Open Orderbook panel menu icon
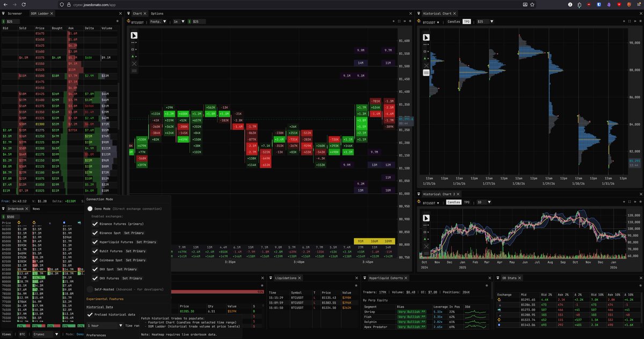The height and width of the screenshot is (339, 644). coord(3,209)
